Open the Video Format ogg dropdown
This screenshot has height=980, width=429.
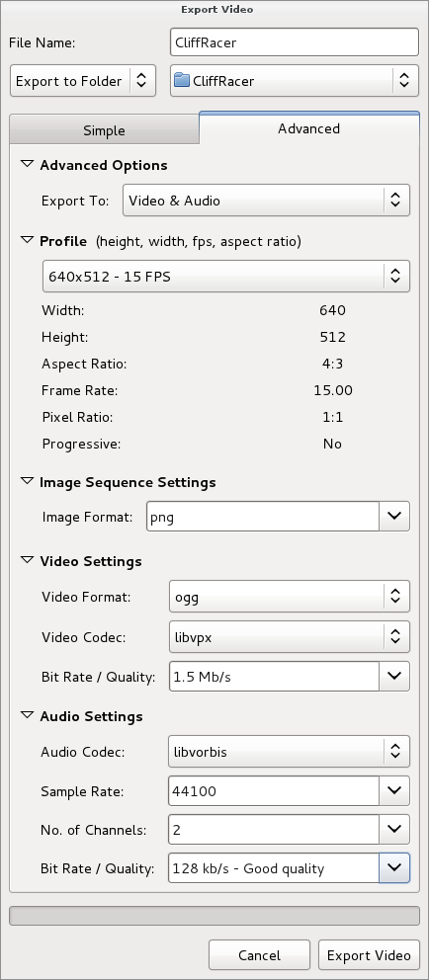290,597
